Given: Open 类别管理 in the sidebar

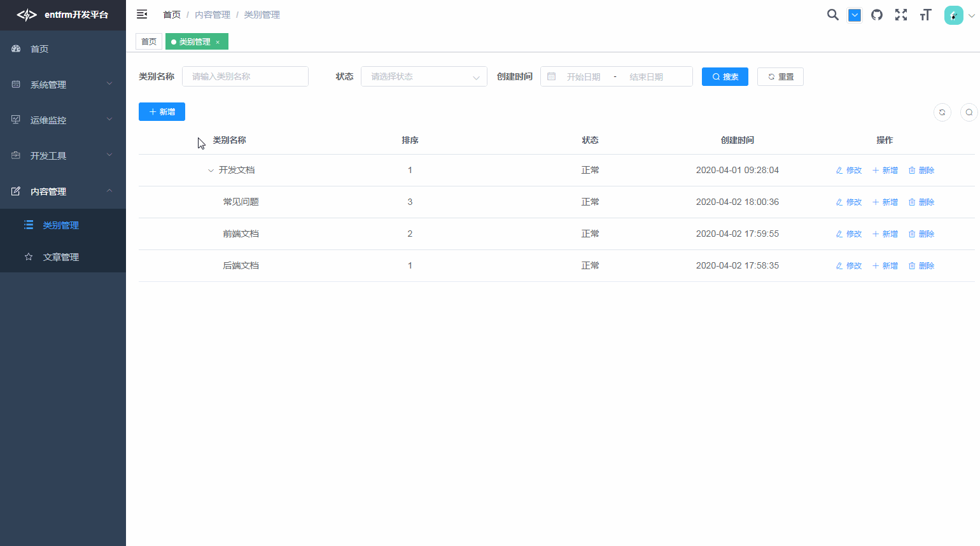Looking at the screenshot, I should [63, 225].
